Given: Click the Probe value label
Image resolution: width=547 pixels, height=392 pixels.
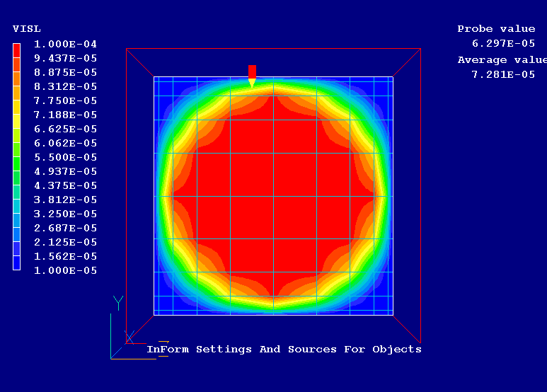Looking at the screenshot, I should 496,29.
